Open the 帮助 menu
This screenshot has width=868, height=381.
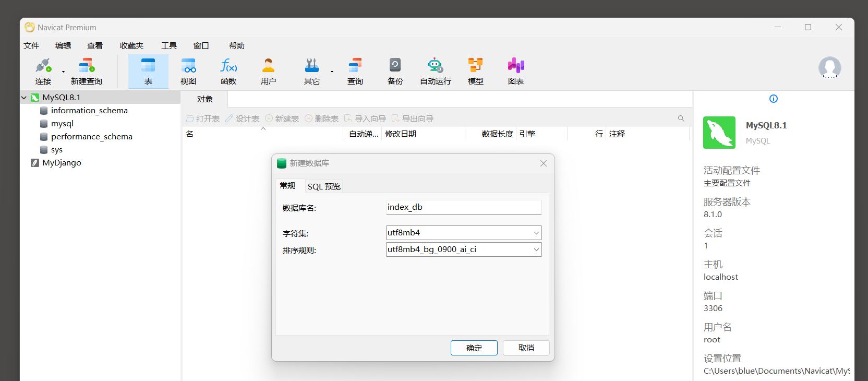[237, 45]
